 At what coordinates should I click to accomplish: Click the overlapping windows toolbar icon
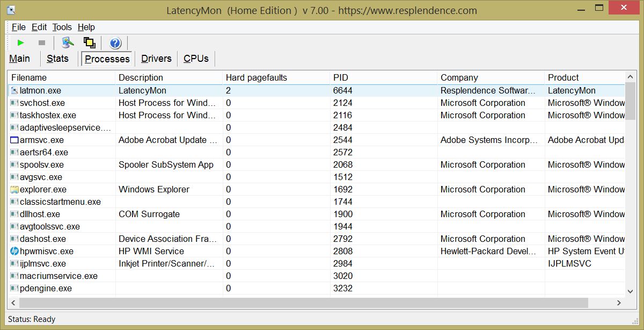coord(89,43)
